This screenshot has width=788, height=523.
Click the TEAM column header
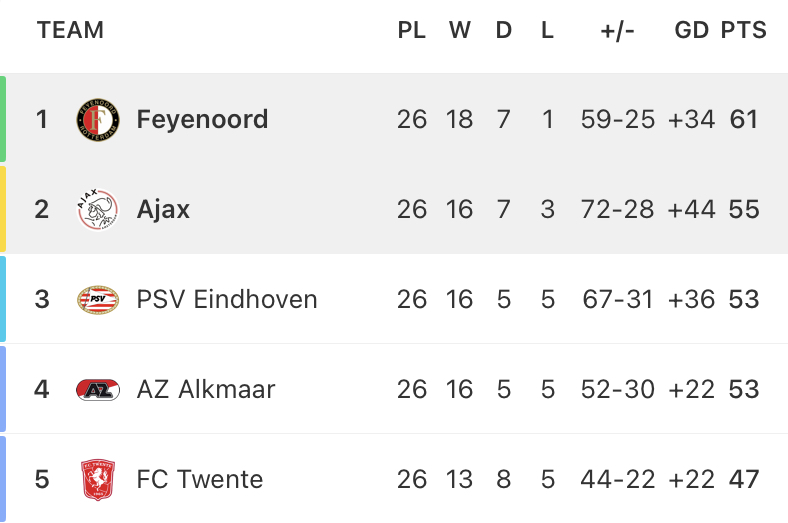pos(70,30)
